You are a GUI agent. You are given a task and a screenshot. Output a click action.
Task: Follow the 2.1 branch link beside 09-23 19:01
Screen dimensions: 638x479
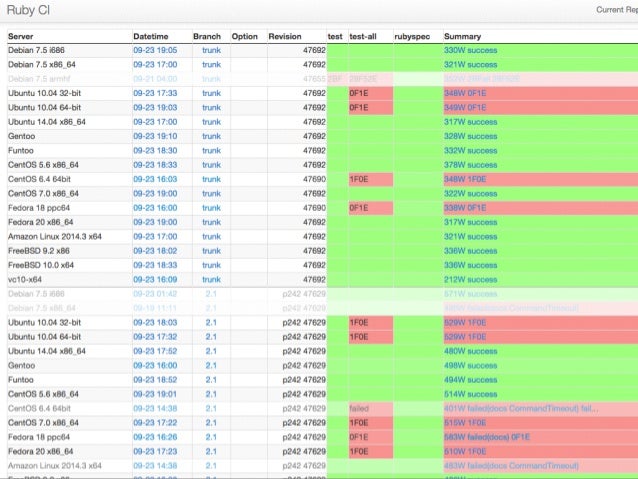coord(211,394)
